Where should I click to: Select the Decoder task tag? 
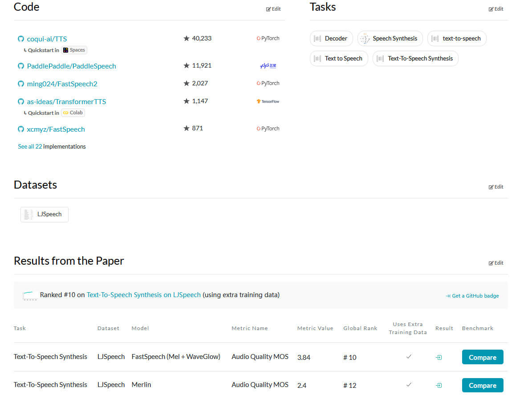click(331, 38)
